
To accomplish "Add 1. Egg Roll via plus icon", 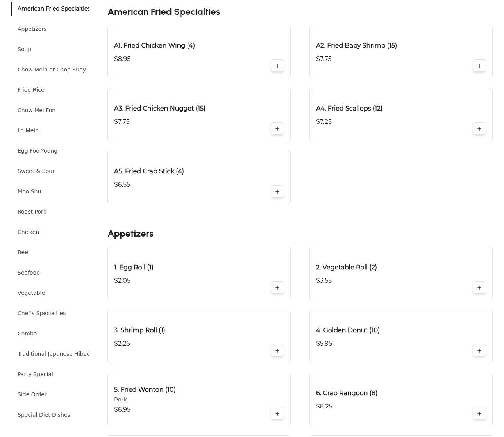I will tap(277, 288).
